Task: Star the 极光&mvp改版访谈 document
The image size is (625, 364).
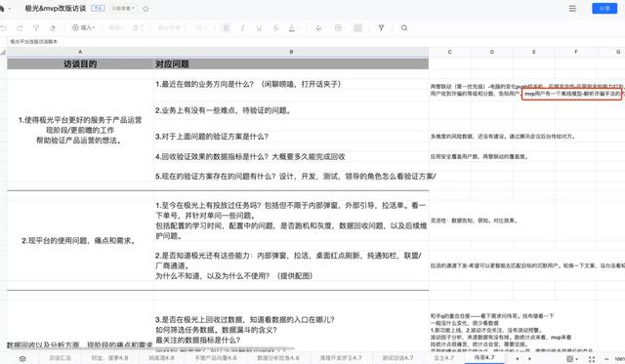Action: [x=146, y=9]
